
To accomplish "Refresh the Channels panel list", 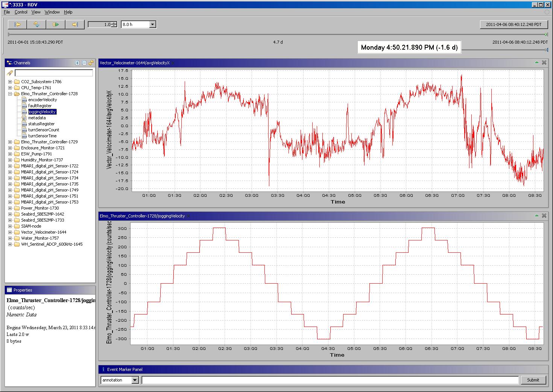I will (91, 63).
